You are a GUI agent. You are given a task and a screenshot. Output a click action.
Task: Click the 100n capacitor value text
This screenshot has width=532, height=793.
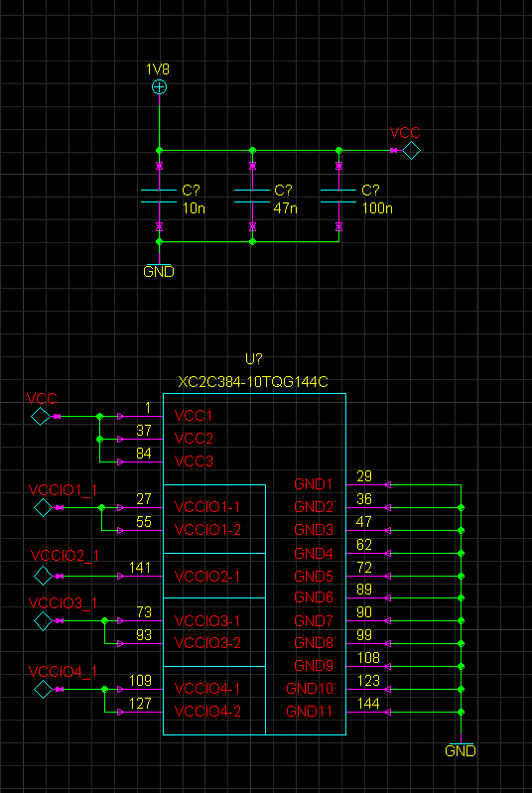[377, 208]
